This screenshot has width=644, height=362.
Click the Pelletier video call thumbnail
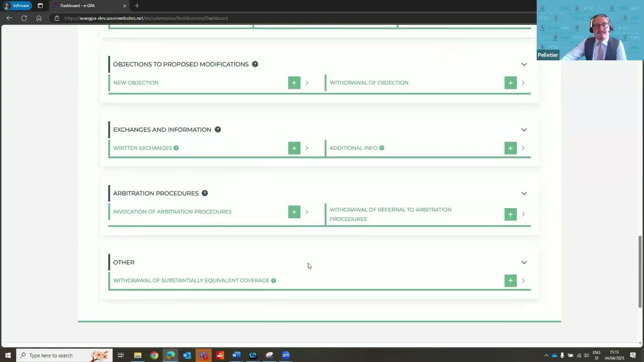point(590,30)
